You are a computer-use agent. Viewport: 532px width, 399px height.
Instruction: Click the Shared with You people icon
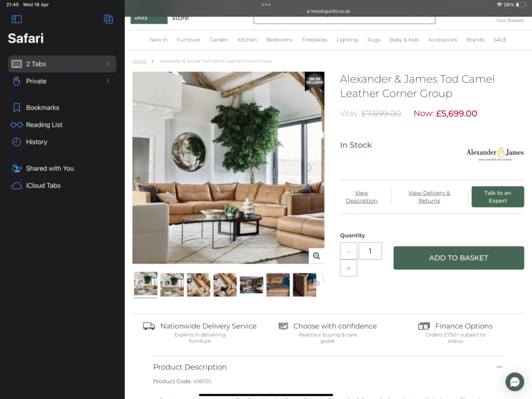pos(17,168)
